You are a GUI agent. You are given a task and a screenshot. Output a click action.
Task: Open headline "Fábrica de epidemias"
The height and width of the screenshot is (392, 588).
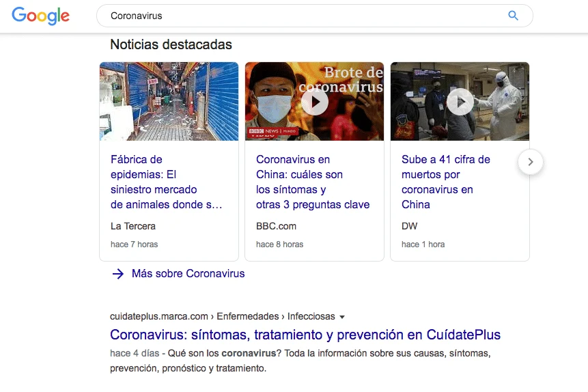coord(167,182)
